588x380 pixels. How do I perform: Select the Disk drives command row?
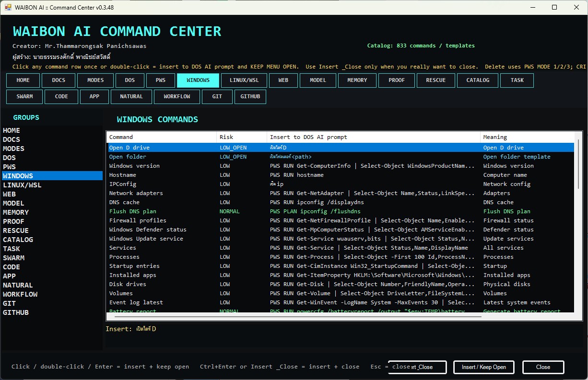click(341, 284)
